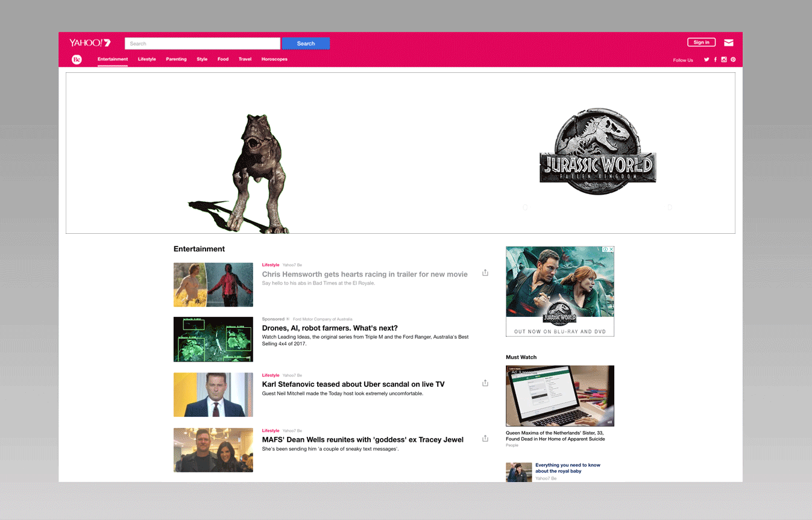This screenshot has width=812, height=520.
Task: Open the Horoscopes tab
Action: [x=274, y=59]
